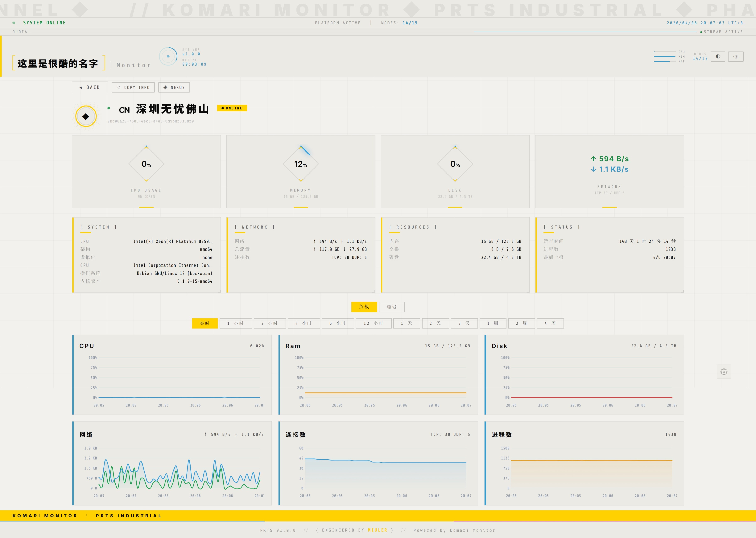Pick the 4 周 time range
The height and width of the screenshot is (538, 756).
(x=550, y=323)
